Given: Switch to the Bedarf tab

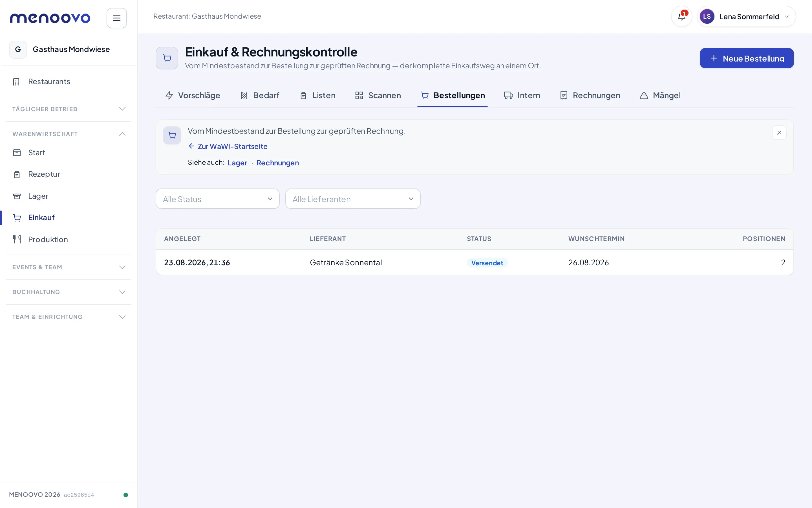Looking at the screenshot, I should pyautogui.click(x=260, y=95).
